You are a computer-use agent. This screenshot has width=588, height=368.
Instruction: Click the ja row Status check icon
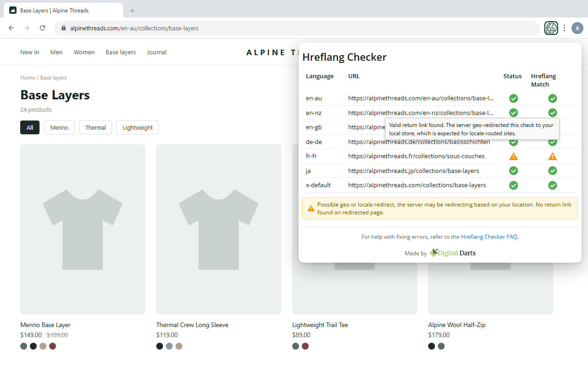click(514, 171)
